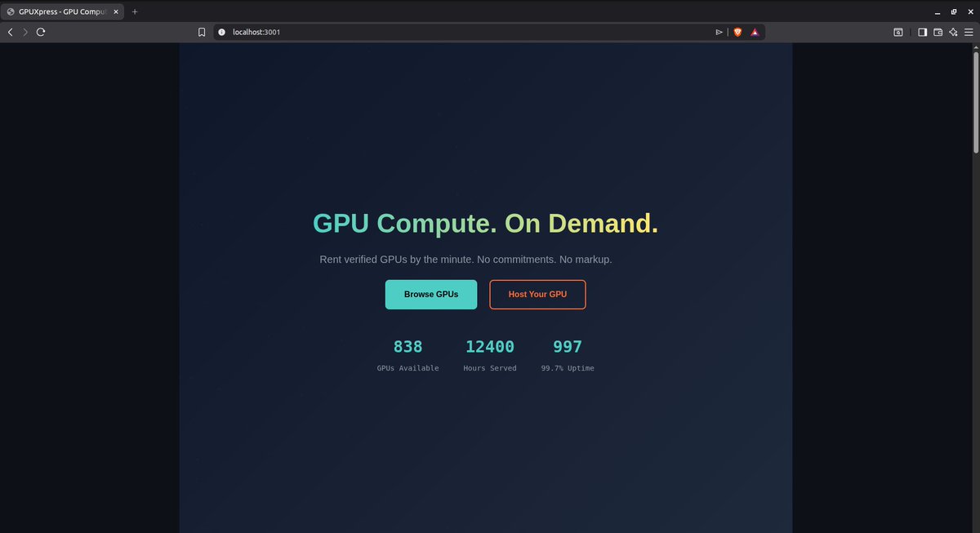Viewport: 980px width, 533px height.
Task: Close the GPUXpress tab
Action: 115,11
